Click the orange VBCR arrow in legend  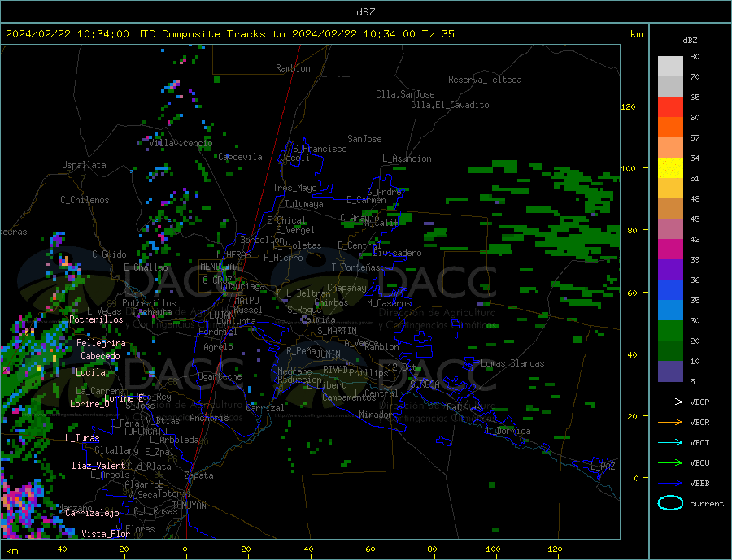[x=670, y=422]
